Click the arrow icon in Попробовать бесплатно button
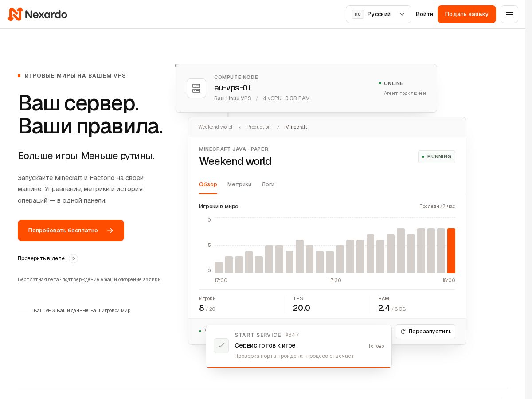This screenshot has width=532, height=399. coord(110,231)
